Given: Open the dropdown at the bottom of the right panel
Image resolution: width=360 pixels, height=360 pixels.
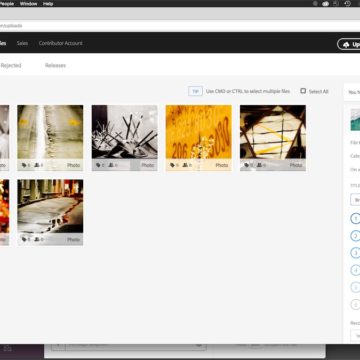Looking at the screenshot, I should (355, 337).
